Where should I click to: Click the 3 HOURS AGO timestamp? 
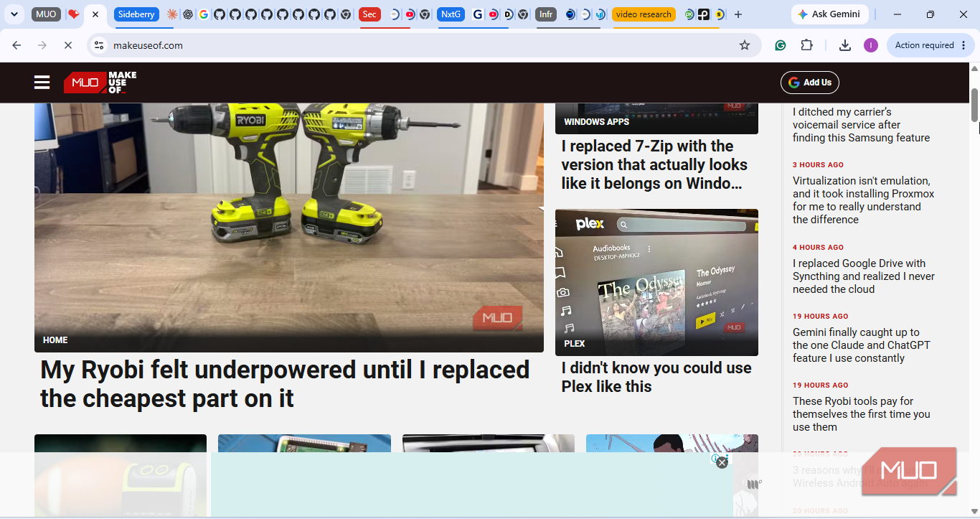[818, 165]
